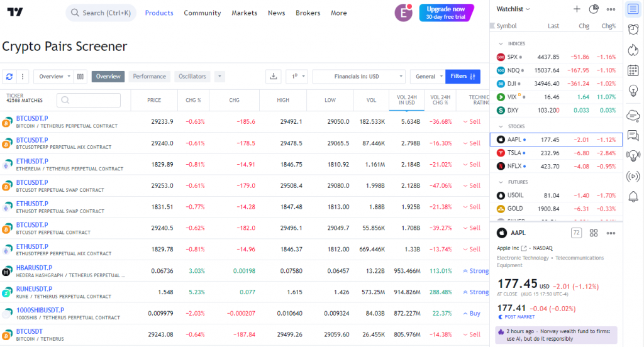This screenshot has width=644, height=347.
Task: Open the Brokers menu
Action: point(308,13)
